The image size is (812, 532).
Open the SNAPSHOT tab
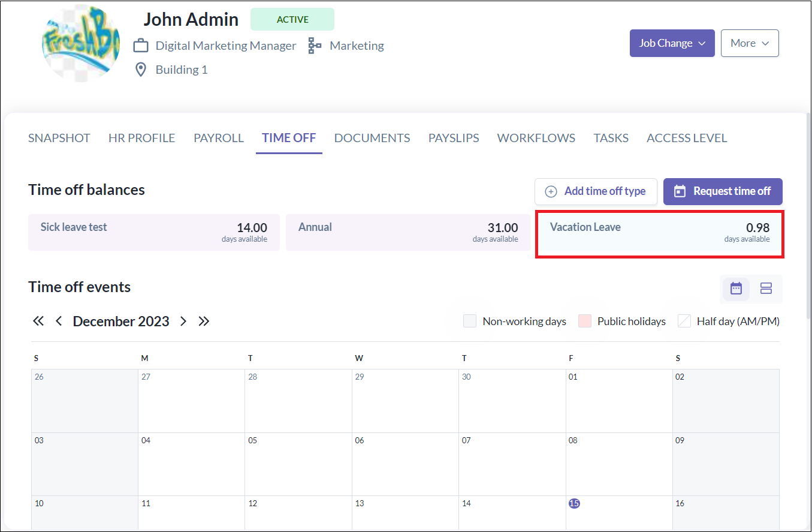click(x=59, y=138)
